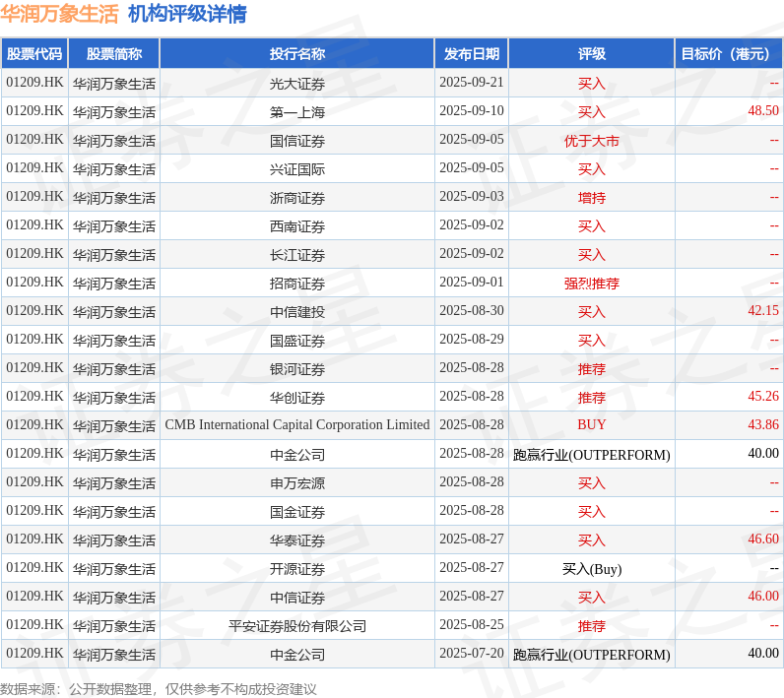
Task: Click the 银河证券 cell
Action: coord(297,369)
